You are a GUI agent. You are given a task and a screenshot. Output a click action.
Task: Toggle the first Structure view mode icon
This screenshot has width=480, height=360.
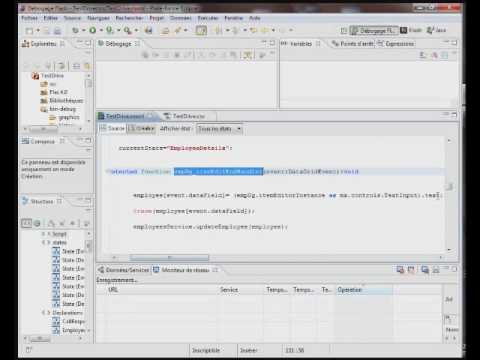pos(27,223)
